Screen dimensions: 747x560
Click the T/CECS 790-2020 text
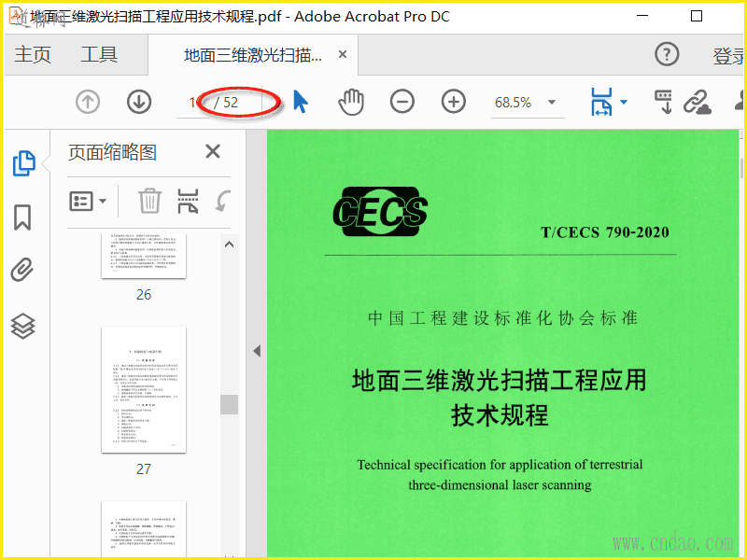[605, 232]
